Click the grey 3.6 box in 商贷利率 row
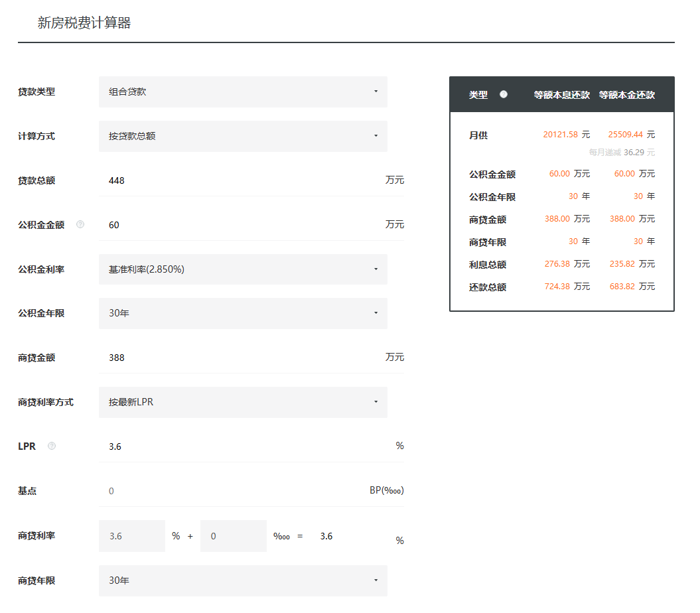This screenshot has height=613, width=700. pos(131,536)
